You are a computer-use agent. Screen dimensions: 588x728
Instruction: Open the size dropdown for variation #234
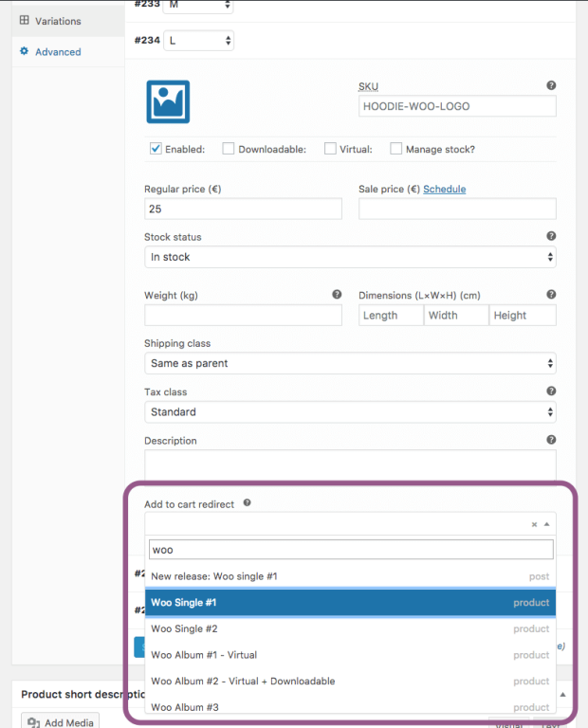198,41
